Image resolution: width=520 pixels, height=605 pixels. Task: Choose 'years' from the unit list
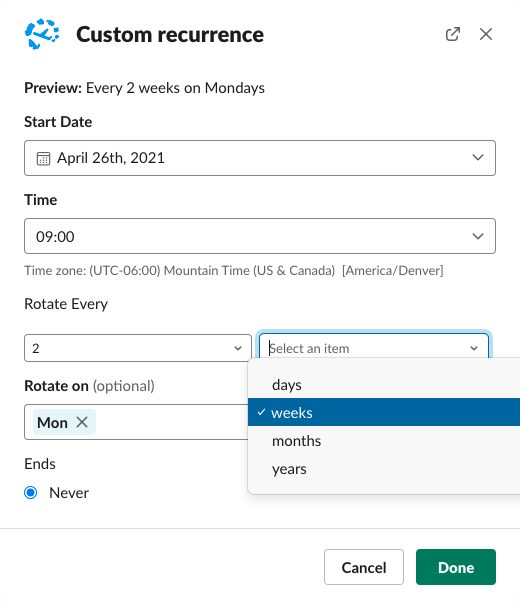[384, 469]
